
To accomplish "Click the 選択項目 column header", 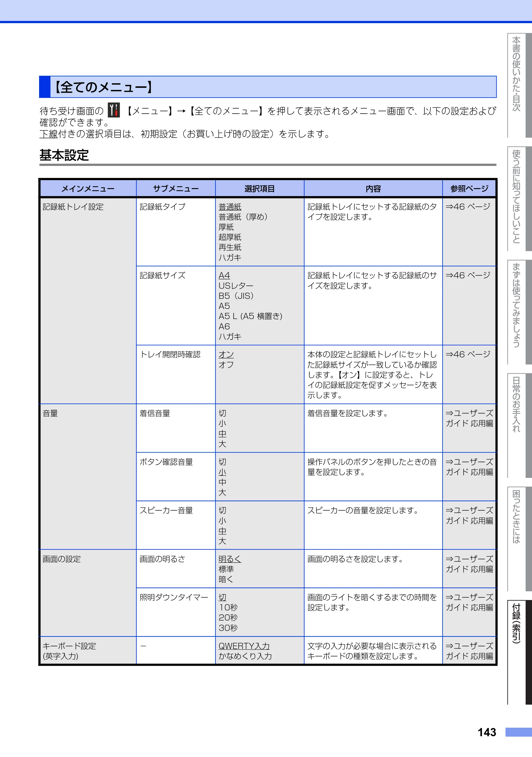I will 260,189.
